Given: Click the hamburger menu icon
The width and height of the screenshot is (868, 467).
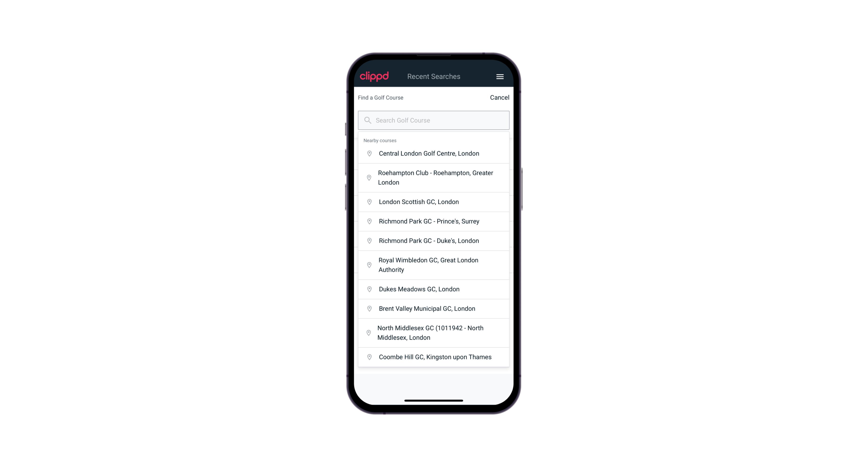Looking at the screenshot, I should 500,76.
